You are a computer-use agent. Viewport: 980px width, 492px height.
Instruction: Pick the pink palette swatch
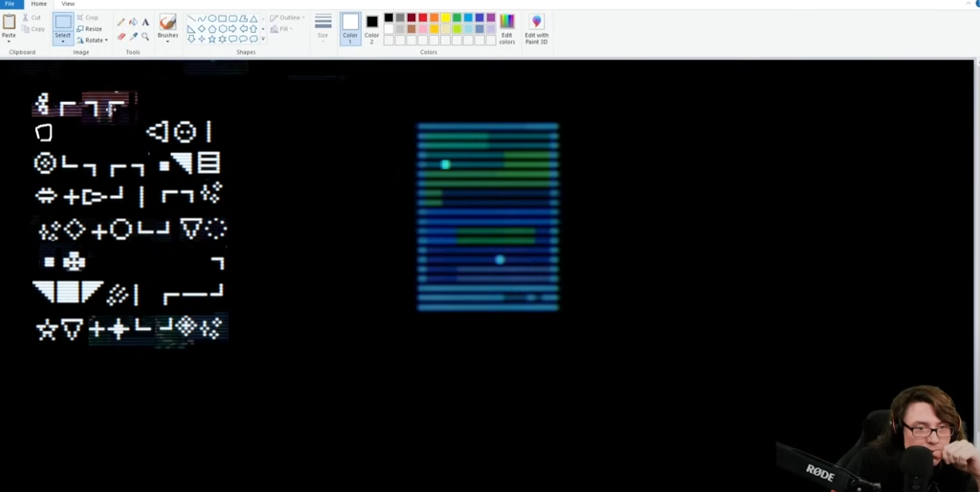coord(422,29)
